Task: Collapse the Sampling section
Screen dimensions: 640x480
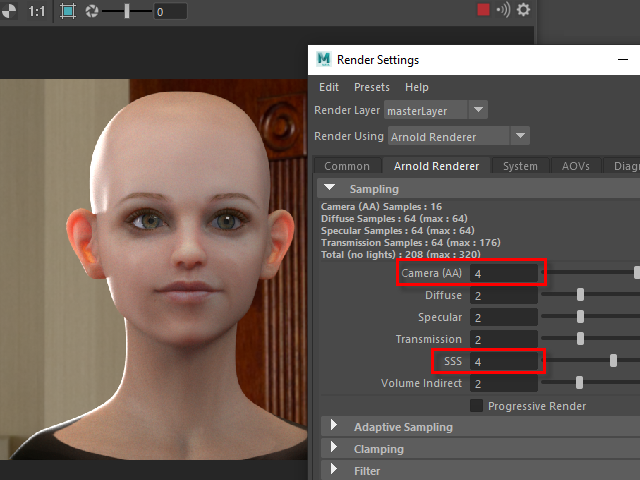Action: tap(329, 189)
